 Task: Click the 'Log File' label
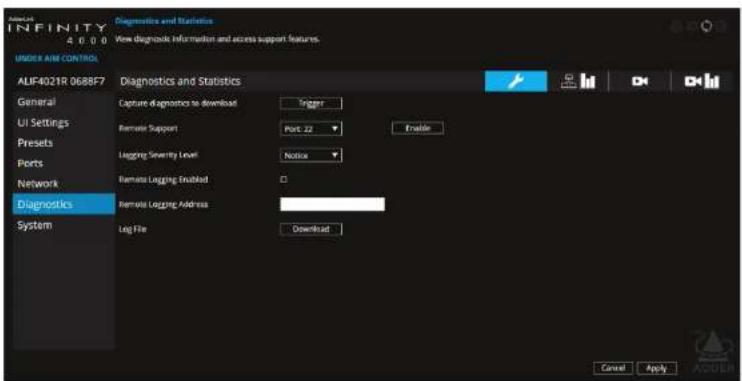132,230
